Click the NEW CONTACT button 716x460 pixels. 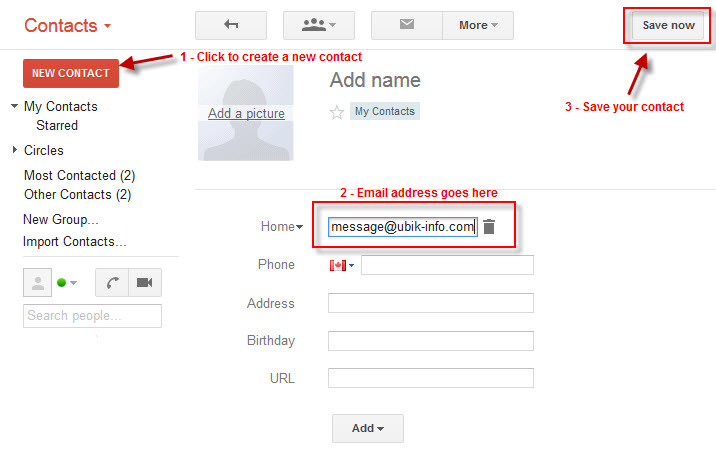(71, 73)
